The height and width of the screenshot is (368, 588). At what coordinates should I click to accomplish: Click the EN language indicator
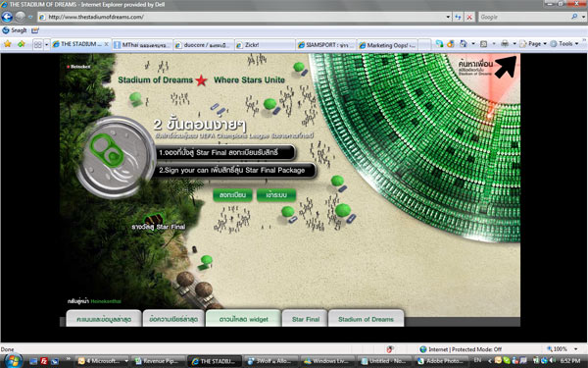[x=478, y=360]
